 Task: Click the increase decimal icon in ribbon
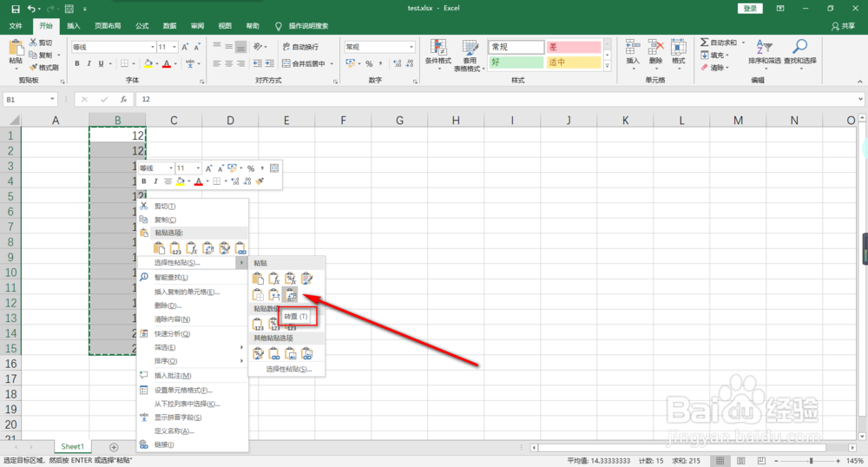click(x=397, y=63)
